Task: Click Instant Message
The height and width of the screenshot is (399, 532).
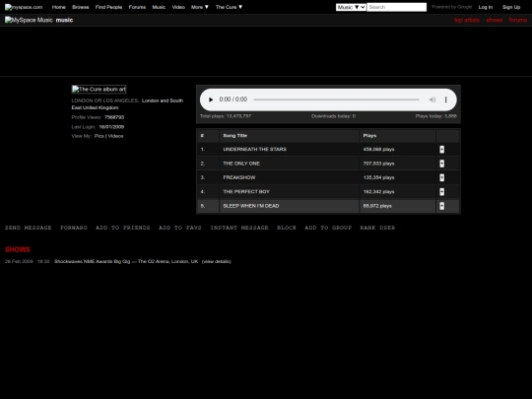Action: click(x=239, y=228)
